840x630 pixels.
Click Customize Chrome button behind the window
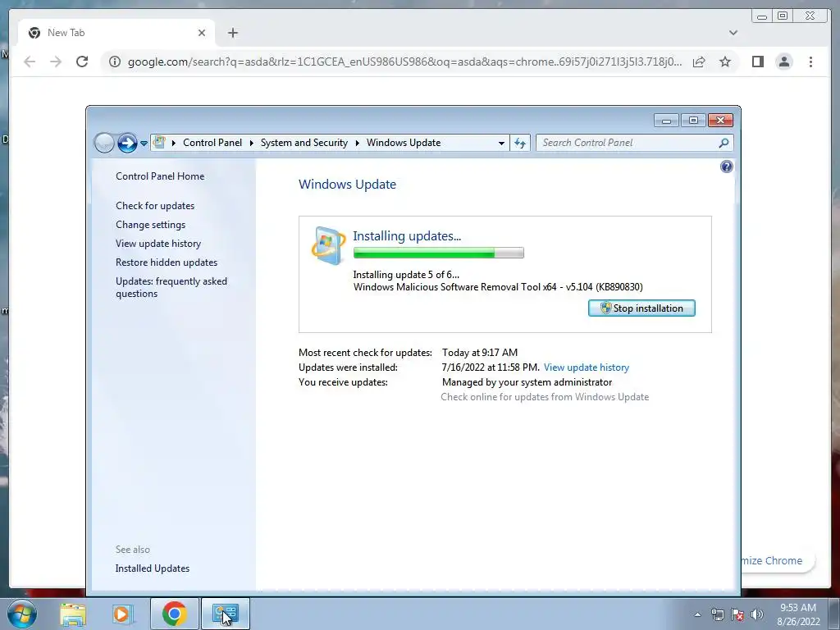(x=778, y=561)
